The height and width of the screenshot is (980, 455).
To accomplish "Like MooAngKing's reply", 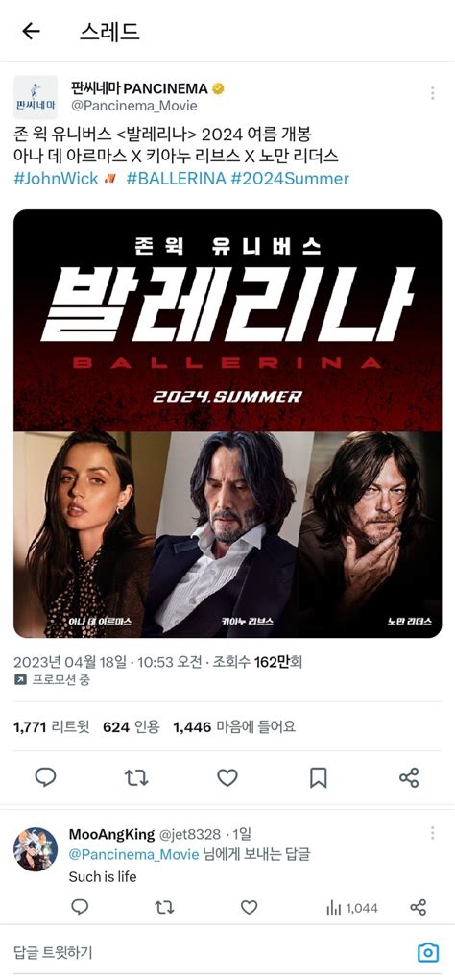I will 249,908.
